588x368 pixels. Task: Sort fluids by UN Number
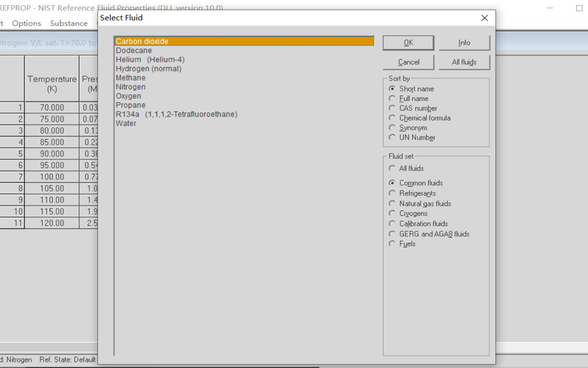point(412,138)
